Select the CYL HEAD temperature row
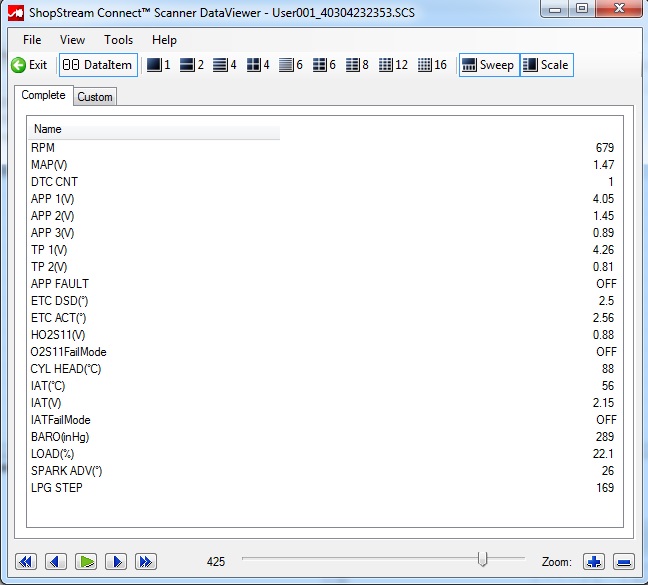 (x=324, y=369)
